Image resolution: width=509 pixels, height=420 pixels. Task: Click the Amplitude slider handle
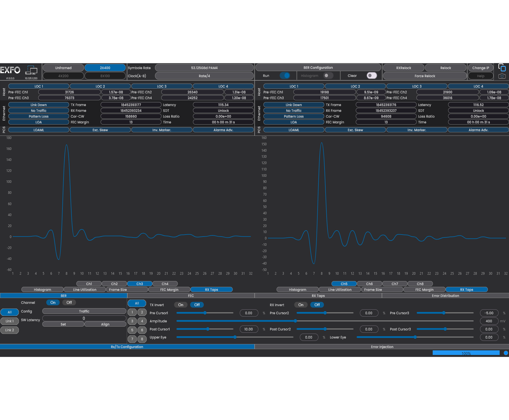(x=295, y=321)
